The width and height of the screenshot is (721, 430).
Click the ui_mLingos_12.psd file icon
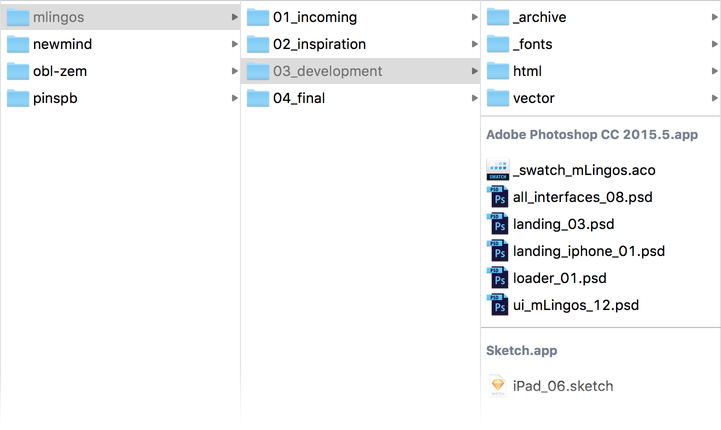(x=498, y=305)
